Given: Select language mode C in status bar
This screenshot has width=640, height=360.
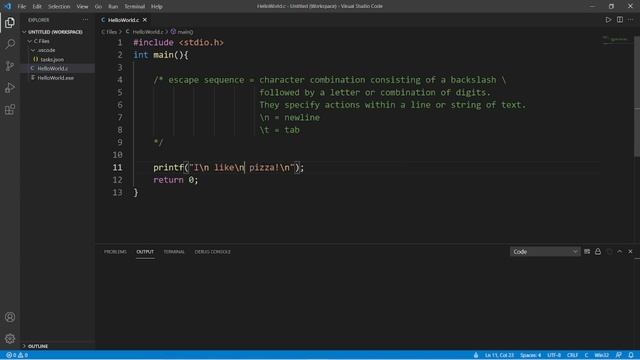Looking at the screenshot, I should 586,355.
